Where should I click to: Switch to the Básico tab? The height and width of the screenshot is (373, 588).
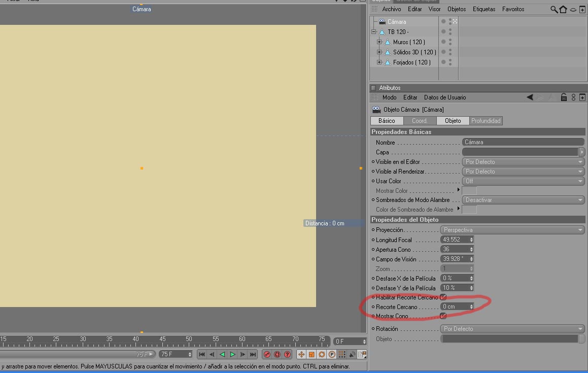387,121
